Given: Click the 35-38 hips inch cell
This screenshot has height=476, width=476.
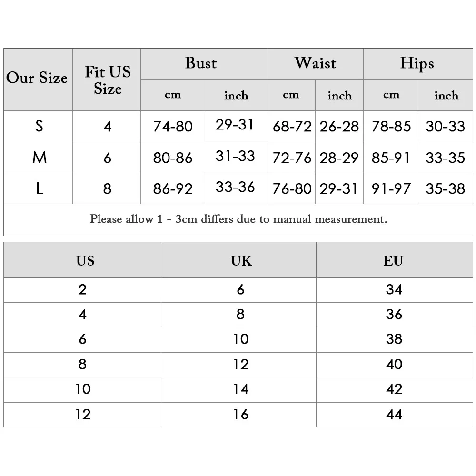Looking at the screenshot, I should pos(446,188).
